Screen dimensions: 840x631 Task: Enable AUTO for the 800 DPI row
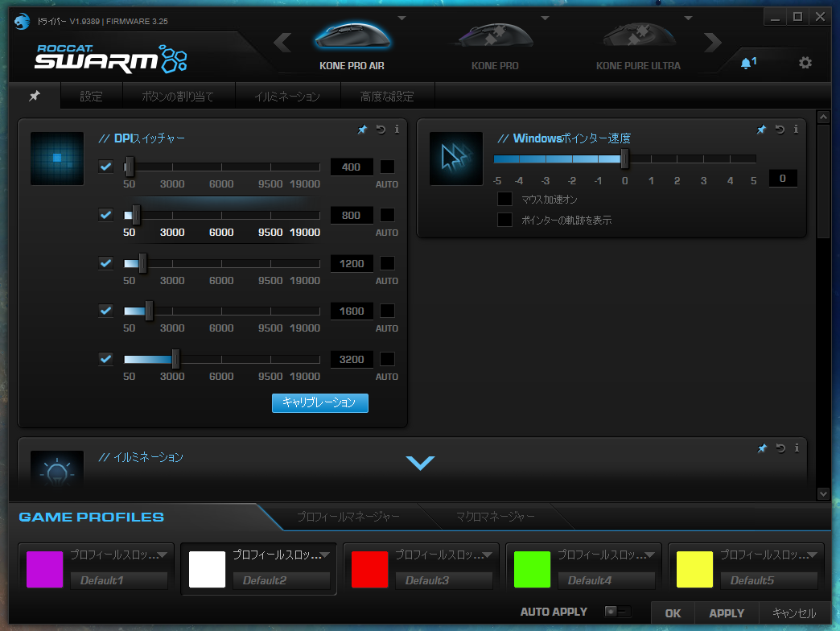coord(387,215)
